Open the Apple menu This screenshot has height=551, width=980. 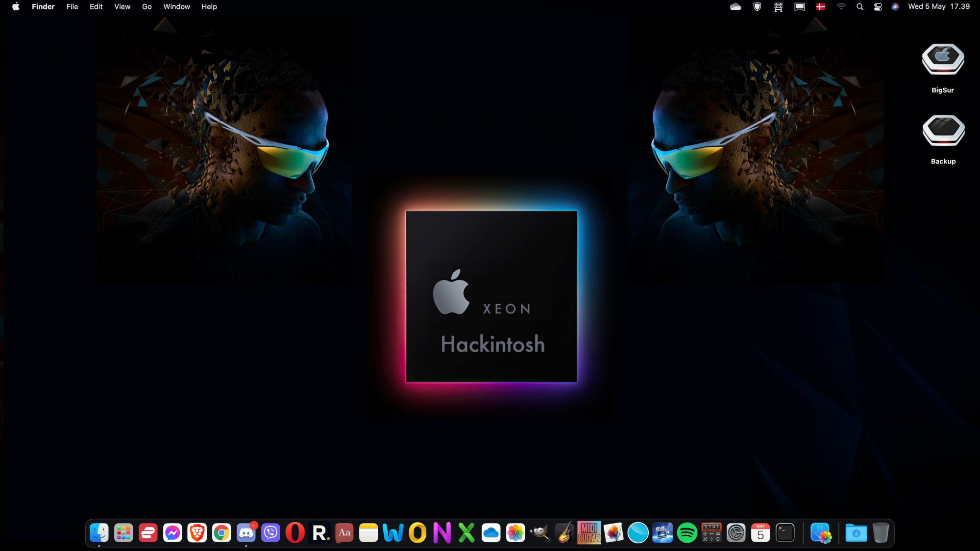(x=16, y=6)
